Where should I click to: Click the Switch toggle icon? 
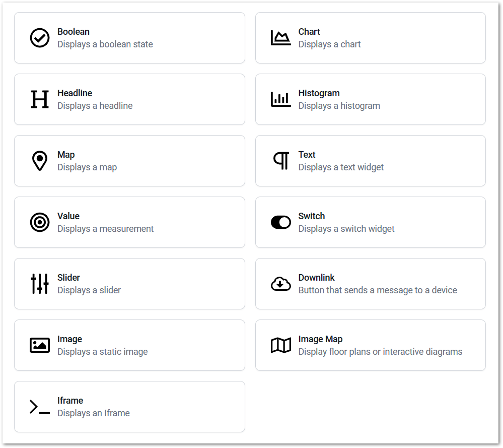point(280,222)
